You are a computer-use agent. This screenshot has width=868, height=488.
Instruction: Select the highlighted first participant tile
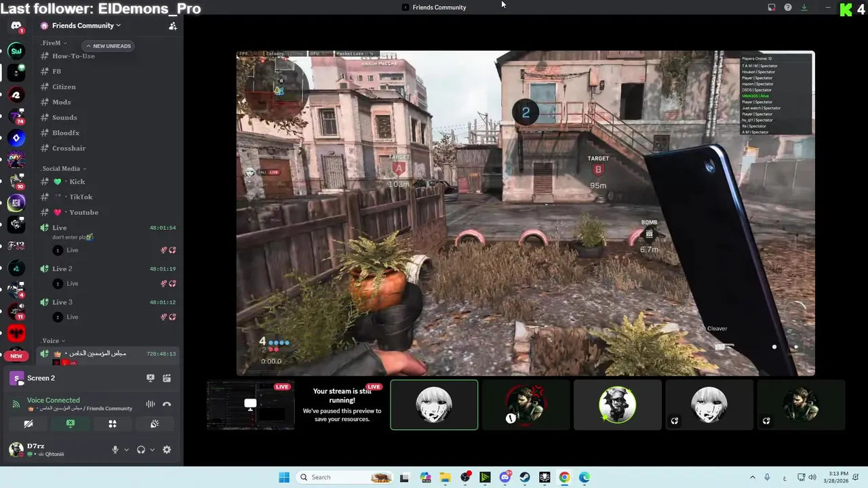(x=434, y=405)
